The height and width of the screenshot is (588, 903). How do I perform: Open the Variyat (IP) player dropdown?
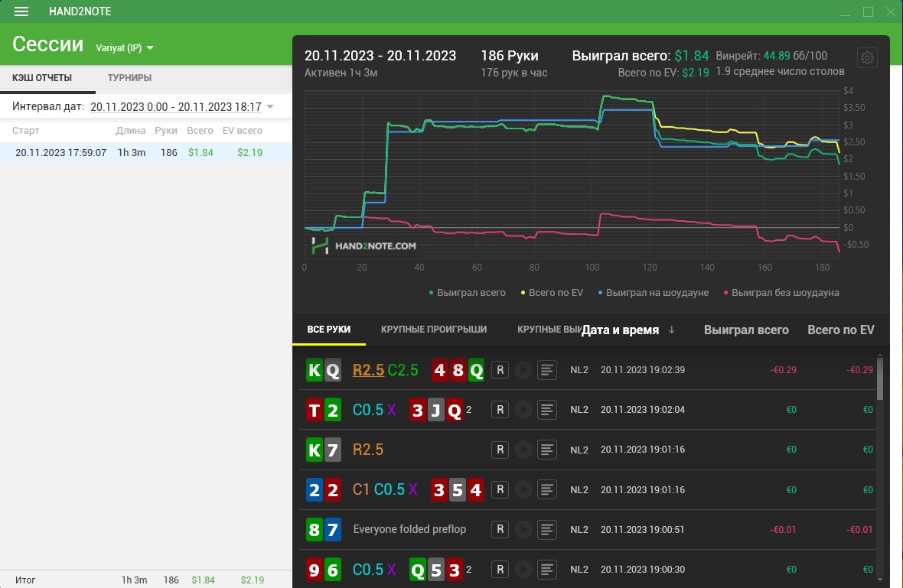click(125, 47)
